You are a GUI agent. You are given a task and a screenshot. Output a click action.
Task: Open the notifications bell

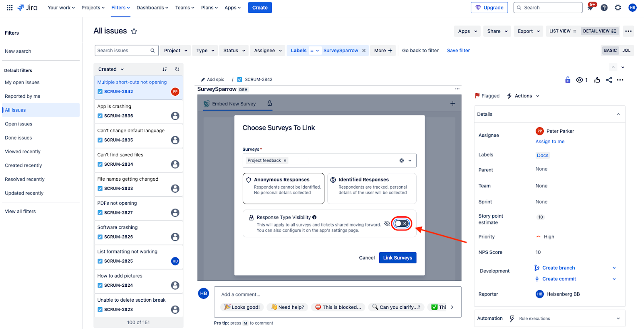pyautogui.click(x=590, y=8)
